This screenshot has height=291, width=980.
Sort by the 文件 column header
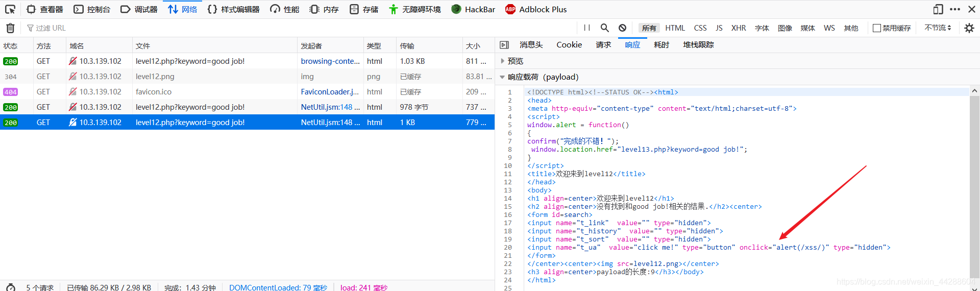(215, 45)
